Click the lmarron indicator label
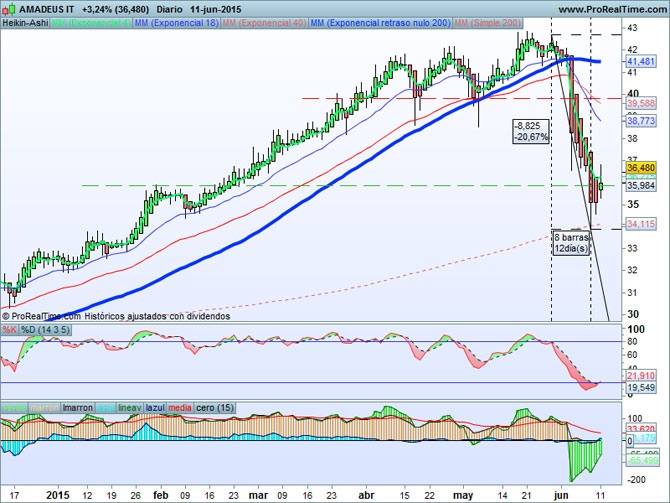 tap(77, 408)
